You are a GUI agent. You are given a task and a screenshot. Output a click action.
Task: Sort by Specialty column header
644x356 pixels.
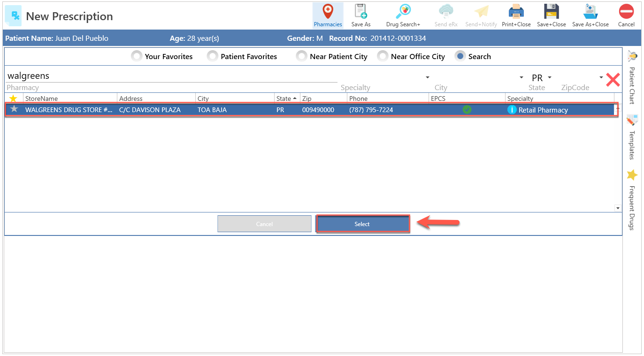pyautogui.click(x=560, y=98)
